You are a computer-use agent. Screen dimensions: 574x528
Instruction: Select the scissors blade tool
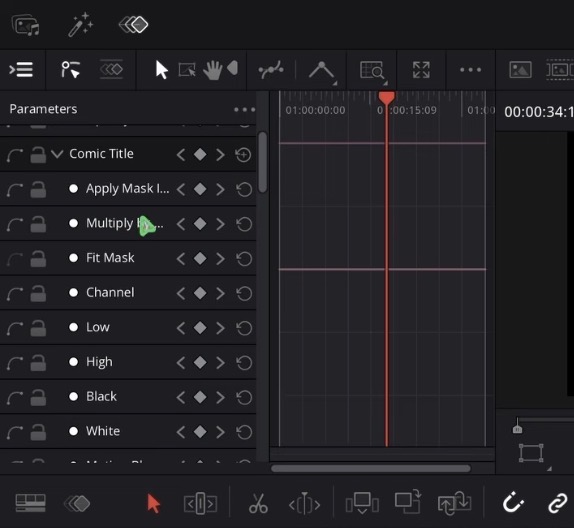coord(258,503)
